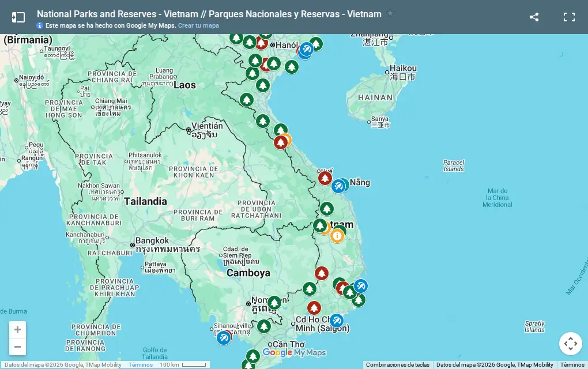Select the green tree marker near Phnom Penh
This screenshot has width=588, height=369.
[x=274, y=303]
